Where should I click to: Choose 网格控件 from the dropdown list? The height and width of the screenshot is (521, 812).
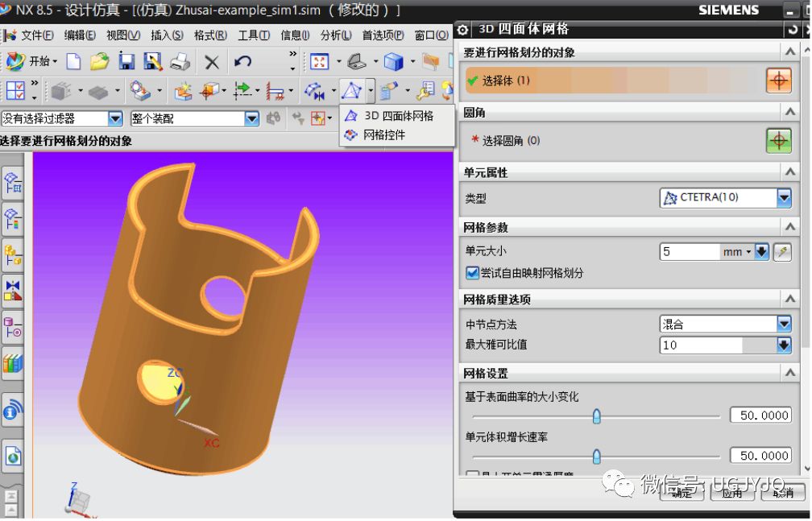point(396,135)
